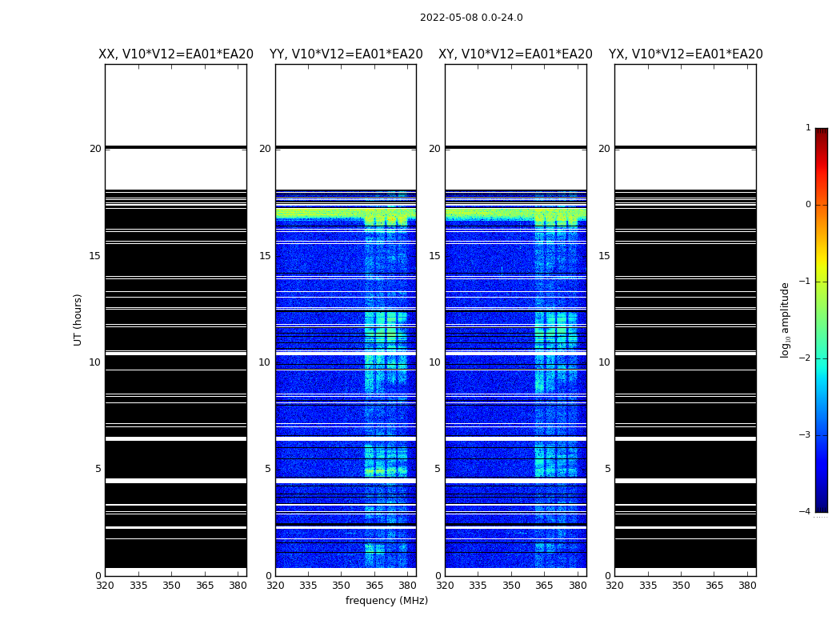Click the 350 frequency tick under the XX panel
This screenshot has height=640, width=840.
tap(171, 586)
